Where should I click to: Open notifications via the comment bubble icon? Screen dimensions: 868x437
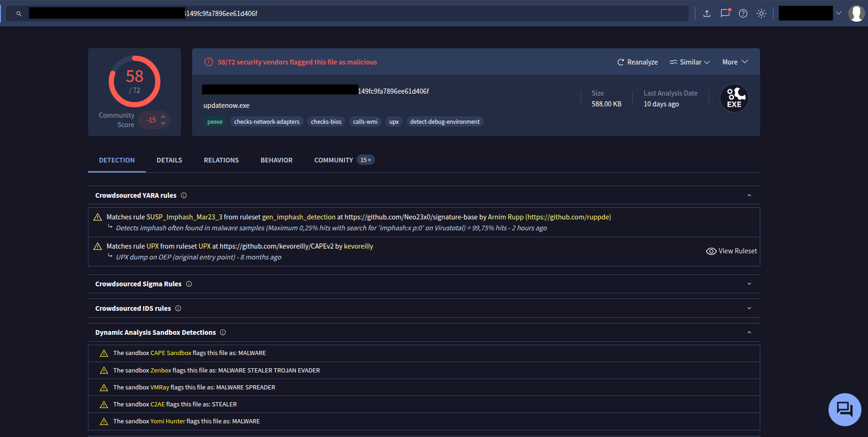725,14
